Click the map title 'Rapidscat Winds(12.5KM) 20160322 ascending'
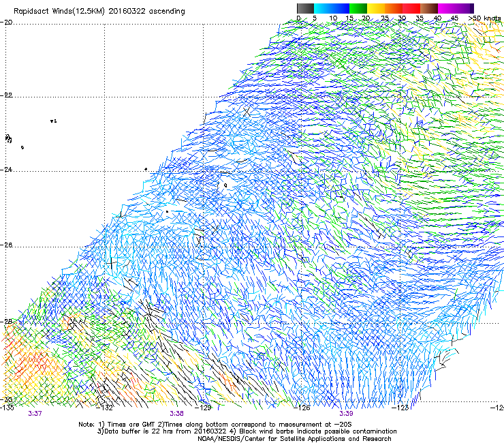 coord(99,12)
